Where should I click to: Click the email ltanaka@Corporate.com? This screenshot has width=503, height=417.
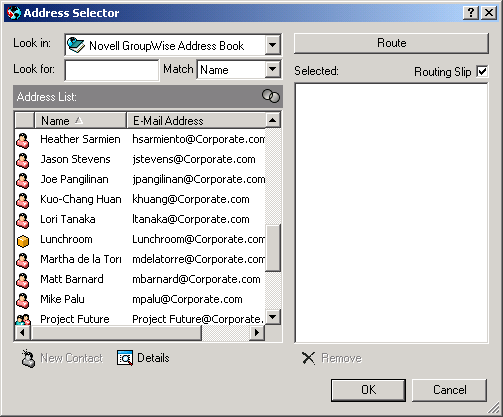point(191,219)
